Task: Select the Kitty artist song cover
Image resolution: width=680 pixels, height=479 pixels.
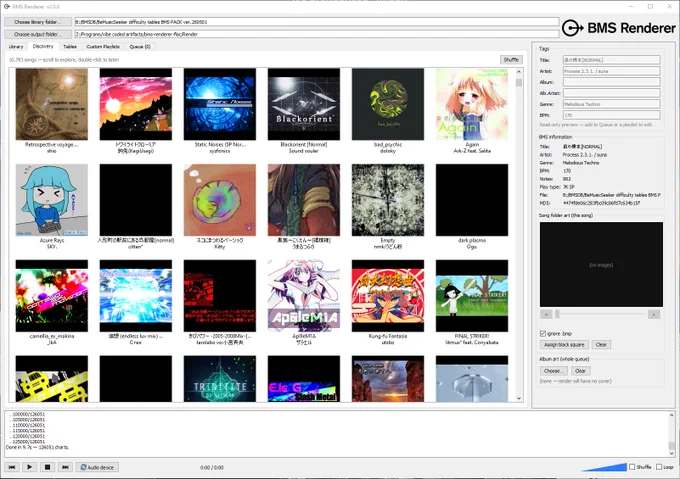Action: tap(220, 200)
